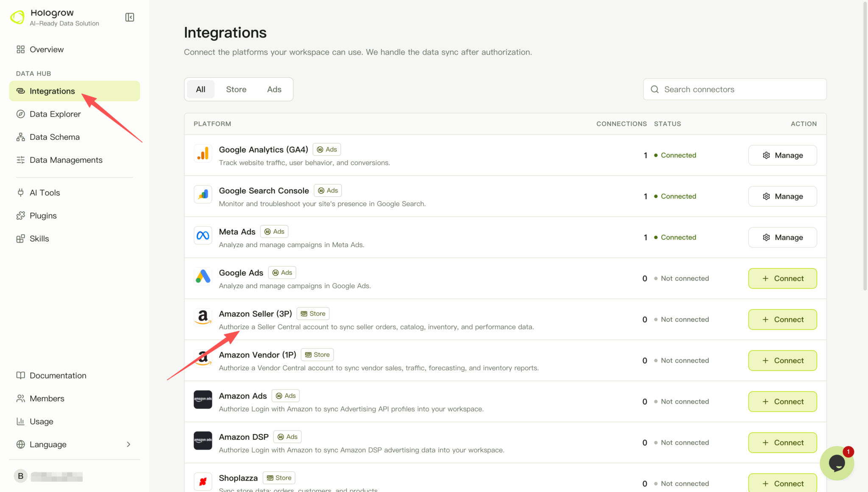Click the Google Analytics (GA4) title

pyautogui.click(x=263, y=150)
